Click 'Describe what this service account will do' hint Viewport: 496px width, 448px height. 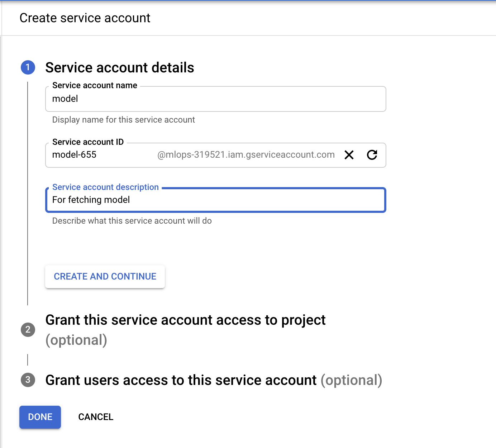coord(132,221)
